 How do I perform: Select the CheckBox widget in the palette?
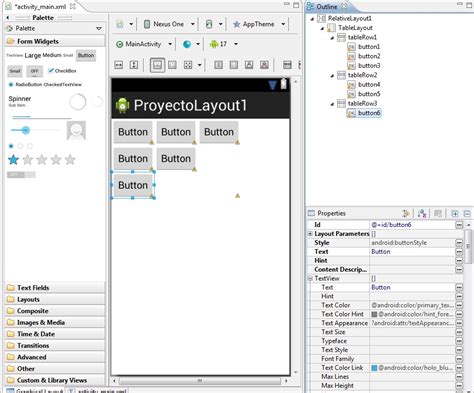[x=62, y=71]
